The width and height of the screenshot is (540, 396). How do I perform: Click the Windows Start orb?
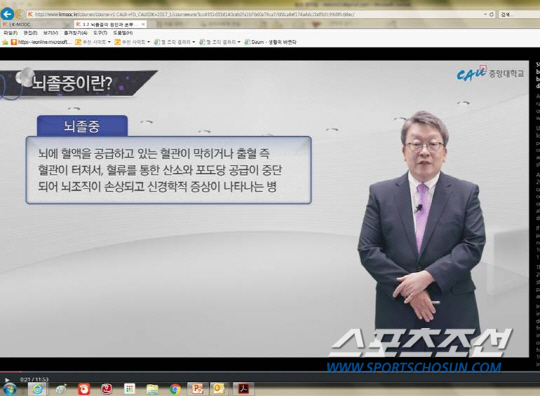point(9,389)
